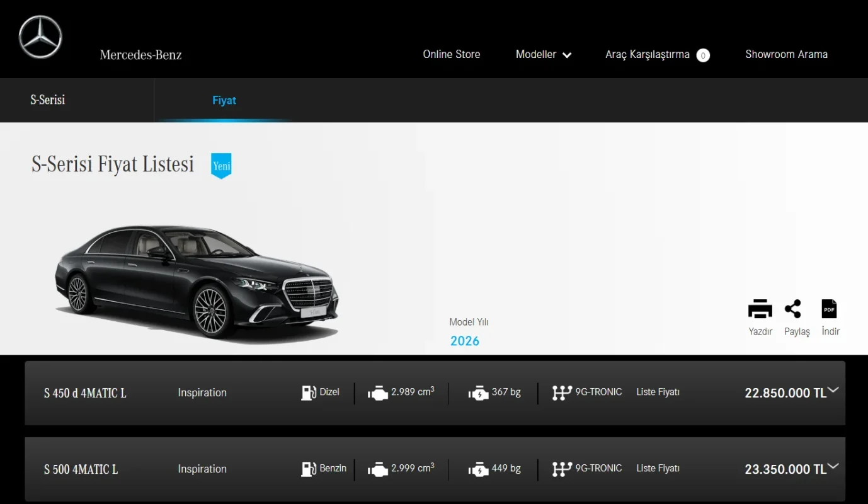Open Showroom Arama in the top navigation
The image size is (868, 504).
pyautogui.click(x=787, y=54)
